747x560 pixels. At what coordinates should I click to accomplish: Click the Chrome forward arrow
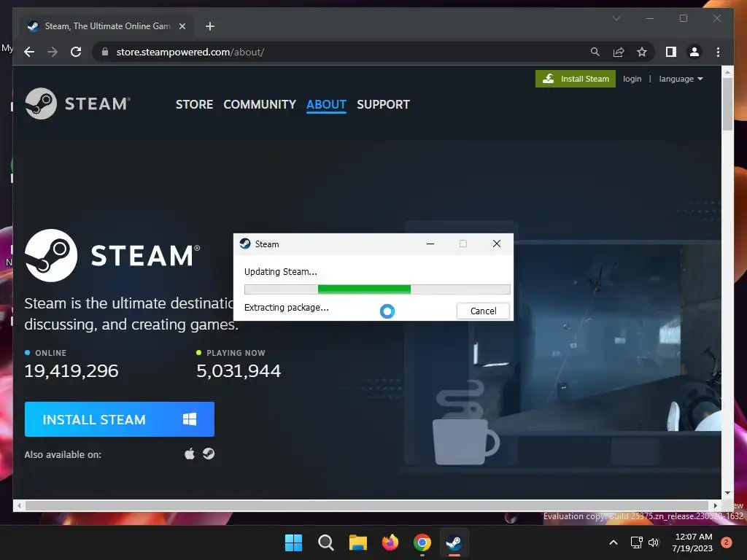(x=53, y=52)
